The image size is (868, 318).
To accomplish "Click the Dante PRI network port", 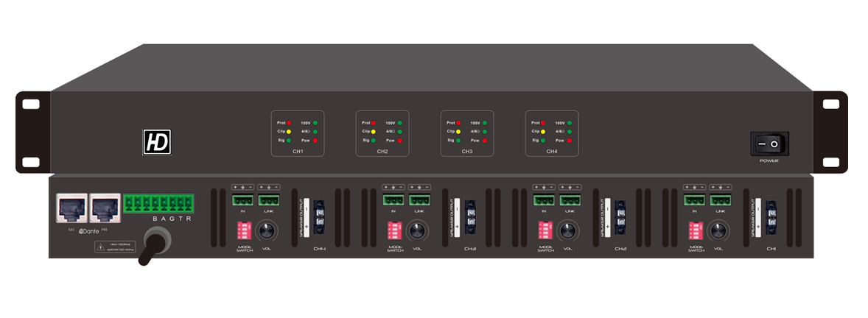I will pyautogui.click(x=102, y=207).
